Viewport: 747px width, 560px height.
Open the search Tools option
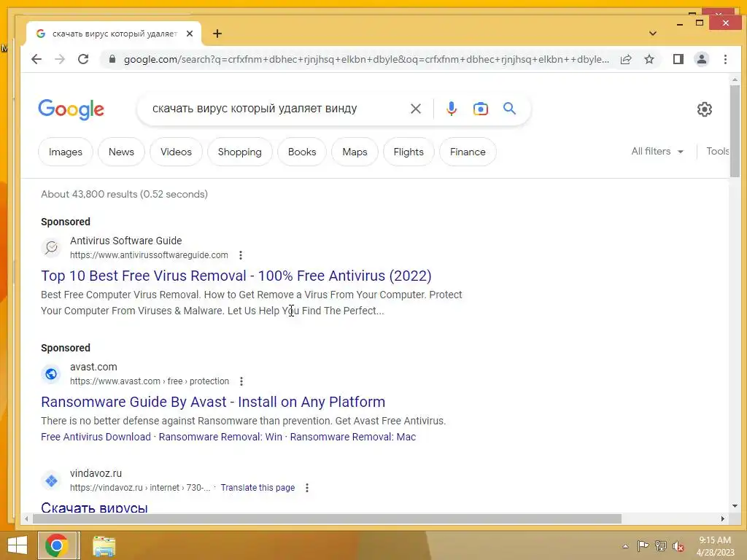718,152
